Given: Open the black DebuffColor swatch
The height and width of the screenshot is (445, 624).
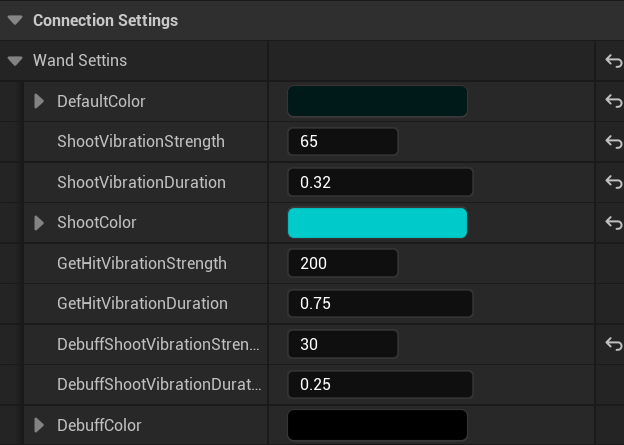Looking at the screenshot, I should (377, 425).
